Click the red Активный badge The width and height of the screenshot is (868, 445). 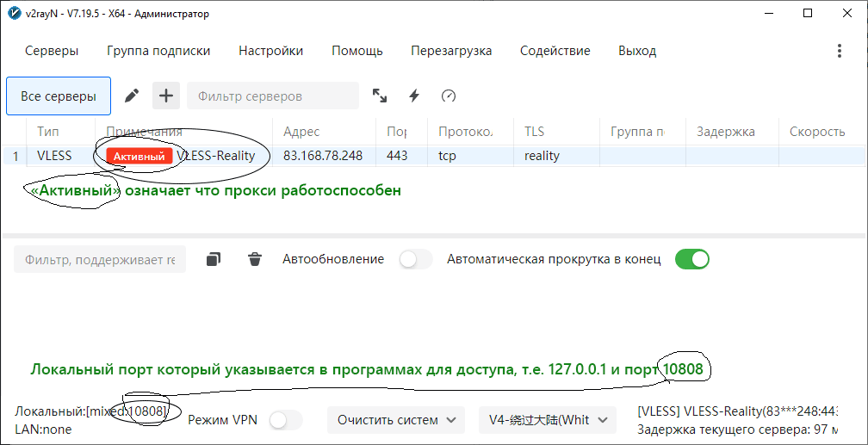coord(139,157)
